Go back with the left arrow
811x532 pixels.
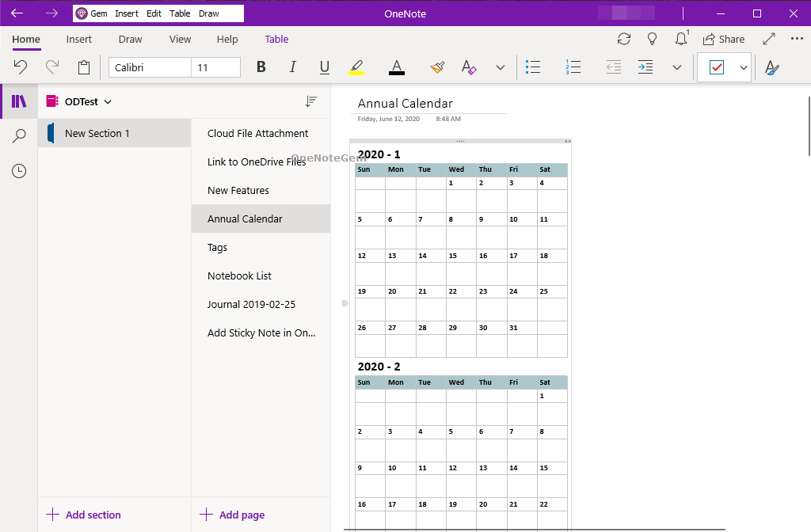tap(17, 13)
